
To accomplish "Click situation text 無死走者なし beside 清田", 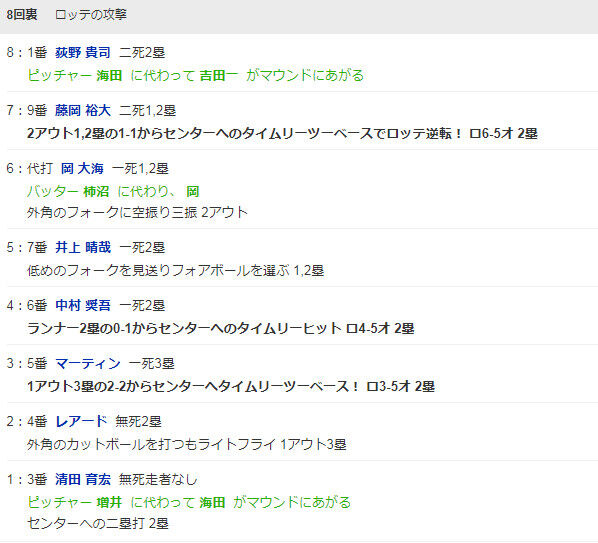I will [158, 479].
